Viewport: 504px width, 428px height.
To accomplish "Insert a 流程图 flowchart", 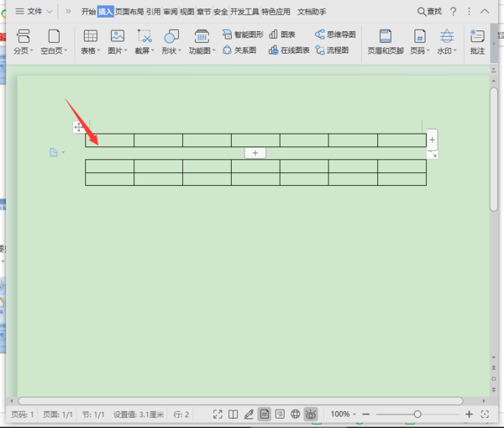I will point(332,50).
